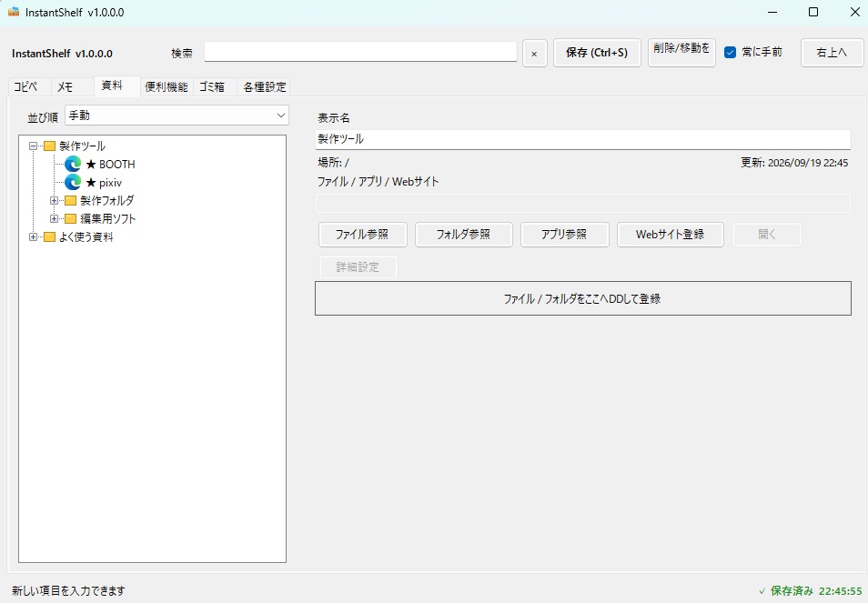Click the 保存 (Ctrl+S) button
This screenshot has width=868, height=603.
tap(597, 53)
